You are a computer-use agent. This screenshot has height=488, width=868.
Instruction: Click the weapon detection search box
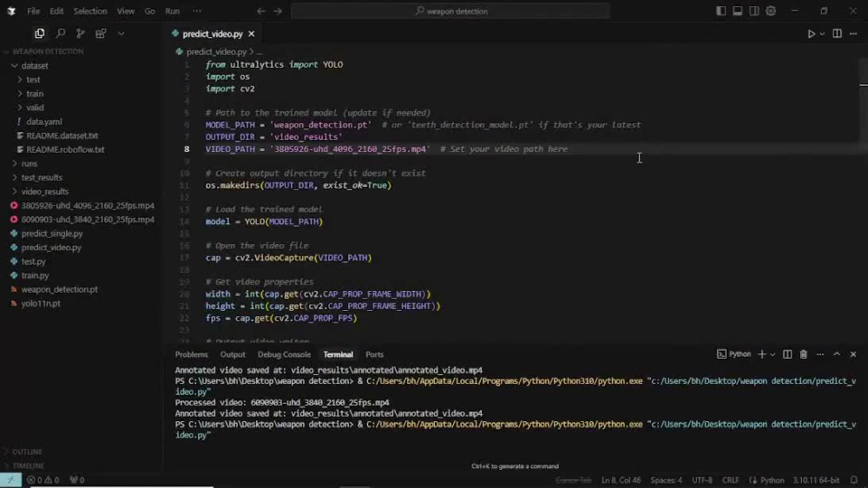pyautogui.click(x=450, y=11)
